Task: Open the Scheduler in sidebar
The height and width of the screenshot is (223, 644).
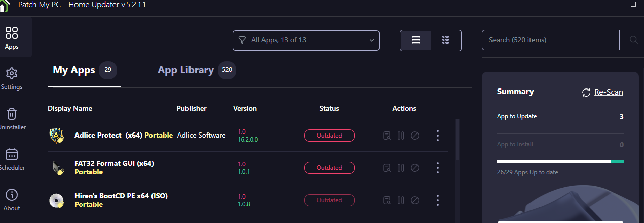Action: coord(12,159)
